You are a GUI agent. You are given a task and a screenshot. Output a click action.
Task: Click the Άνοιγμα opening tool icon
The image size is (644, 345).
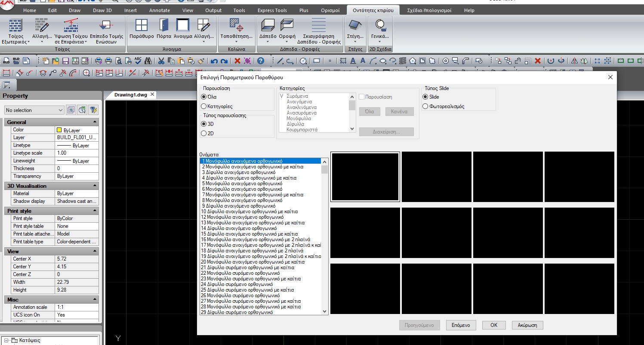(x=183, y=26)
